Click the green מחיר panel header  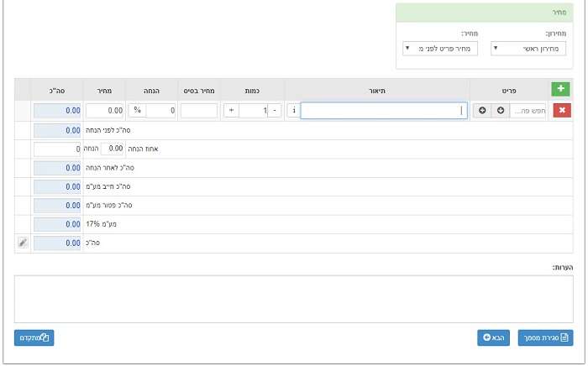click(484, 13)
